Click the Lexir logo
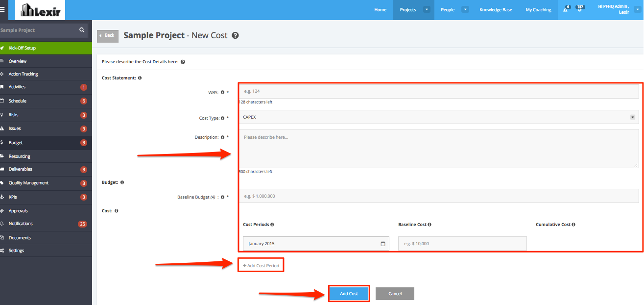 pos(41,10)
